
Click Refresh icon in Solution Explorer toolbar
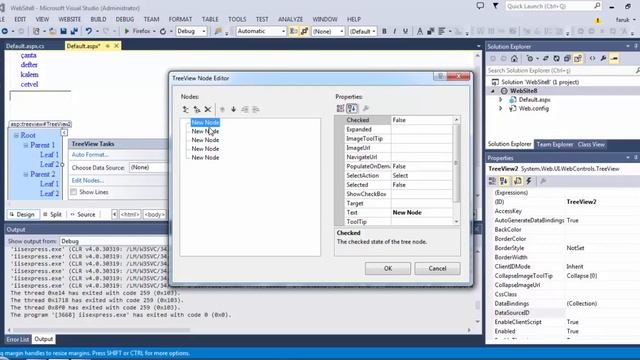556,59
